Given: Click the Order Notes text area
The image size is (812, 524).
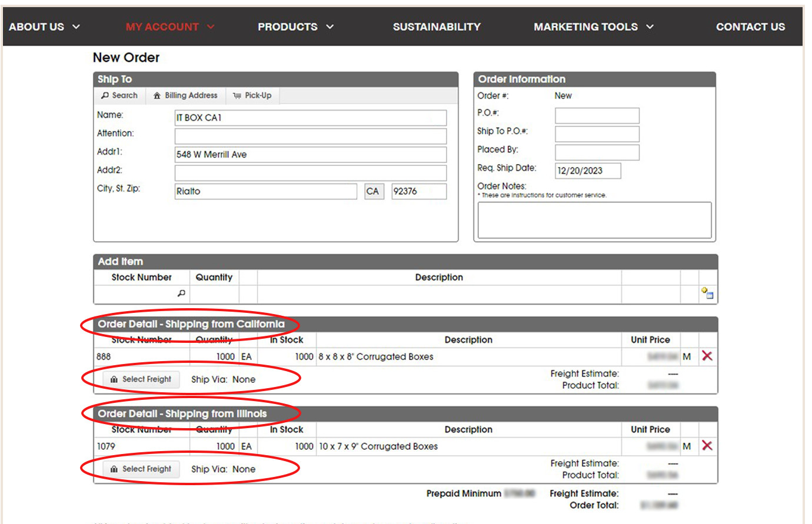Looking at the screenshot, I should click(594, 220).
